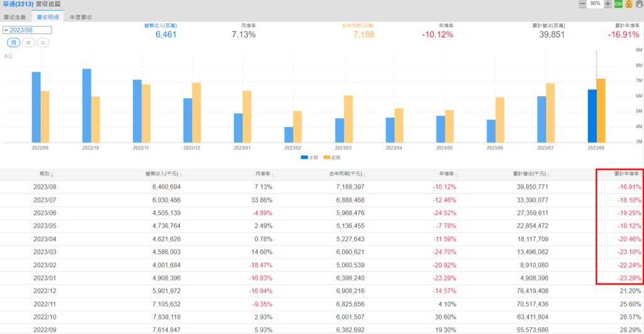Screen dimensions: 644x334
Task: Click annual growth cell 30.60%
Action: pos(446,317)
